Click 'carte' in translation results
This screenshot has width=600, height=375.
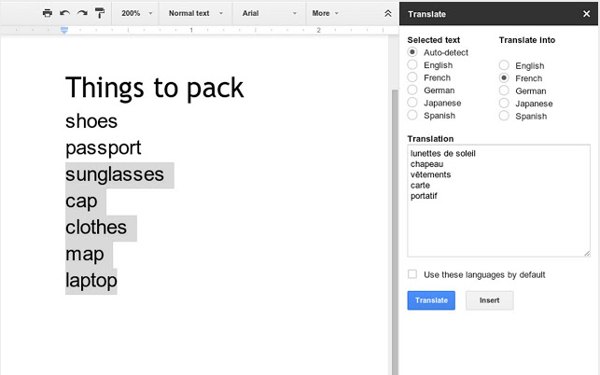[x=420, y=185]
